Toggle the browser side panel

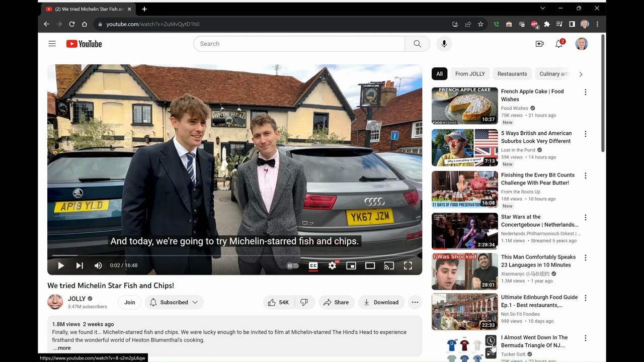pos(572,24)
